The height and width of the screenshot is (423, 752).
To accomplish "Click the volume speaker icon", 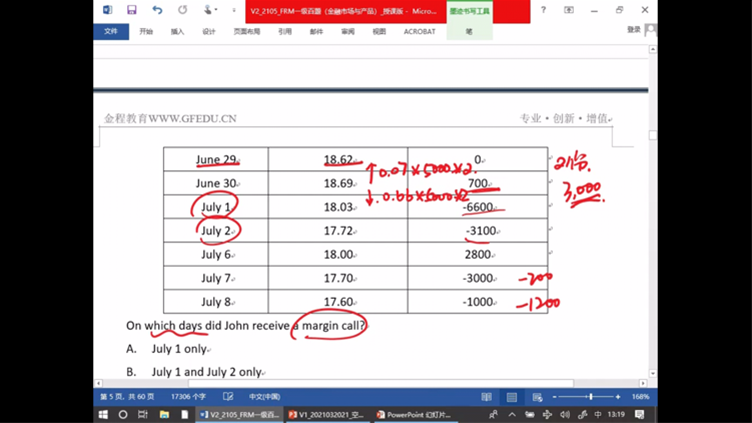I will coord(565,414).
